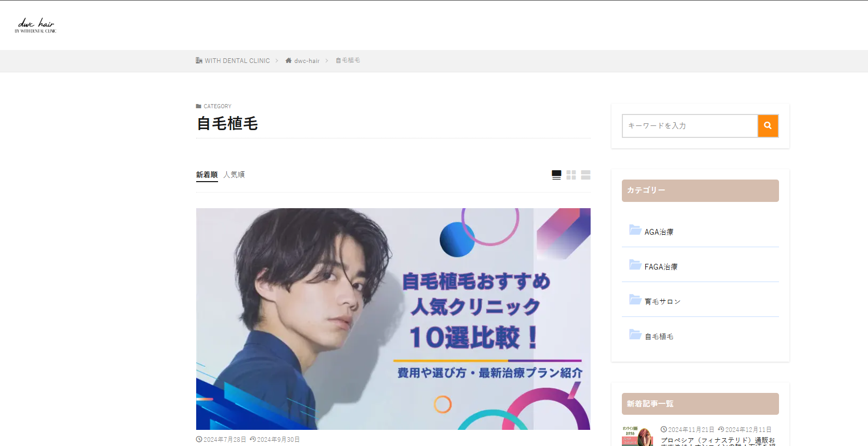Open the WITH DENTAL CLINIC breadcrumb link
This screenshot has width=868, height=446.
pyautogui.click(x=237, y=61)
